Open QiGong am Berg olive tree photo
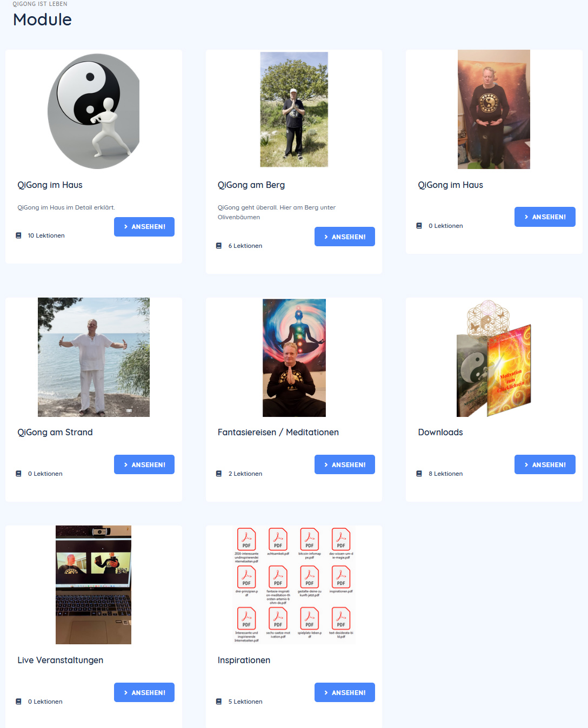 (x=294, y=110)
